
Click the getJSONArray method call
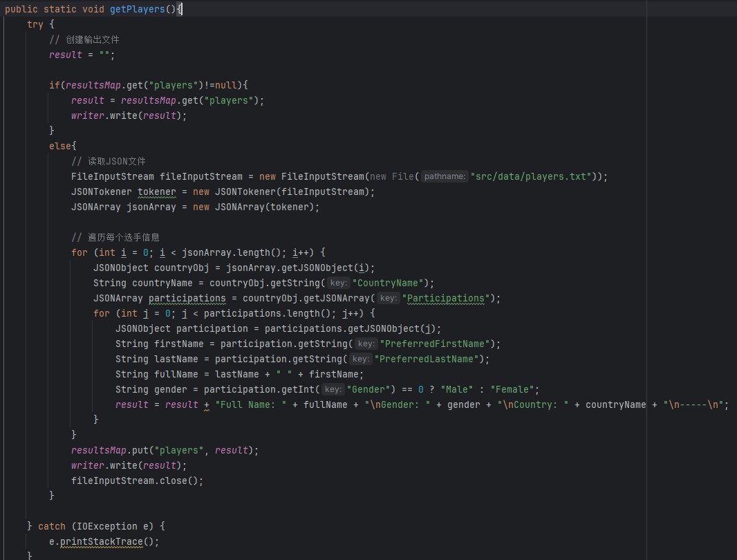coord(337,298)
